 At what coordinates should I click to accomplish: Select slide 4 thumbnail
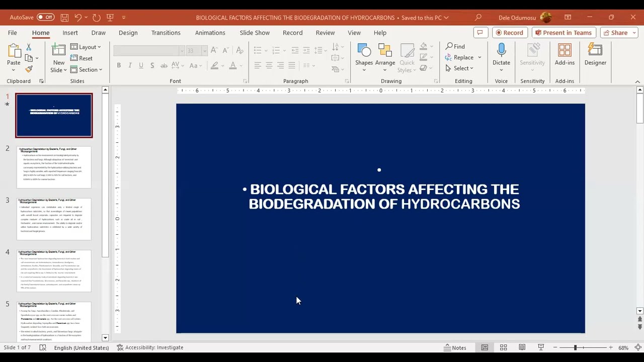[x=54, y=271]
